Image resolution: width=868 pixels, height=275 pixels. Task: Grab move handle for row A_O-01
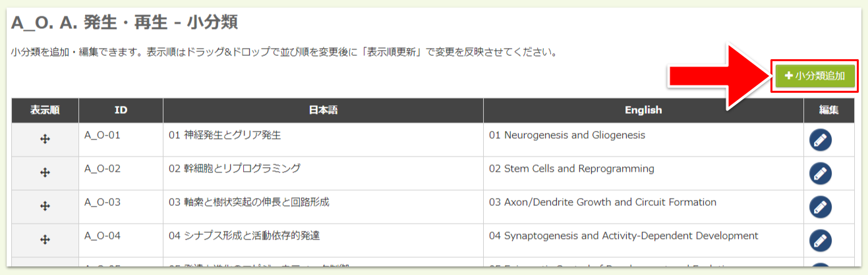(45, 139)
